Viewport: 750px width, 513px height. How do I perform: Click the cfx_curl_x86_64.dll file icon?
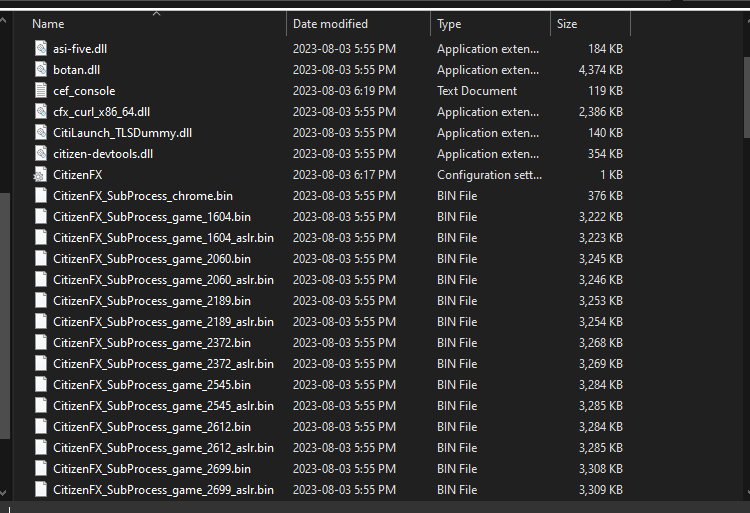[x=41, y=112]
